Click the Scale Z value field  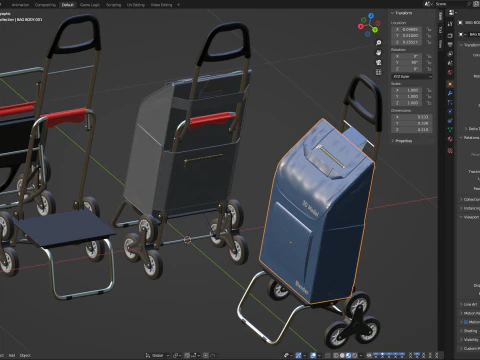coord(407,103)
